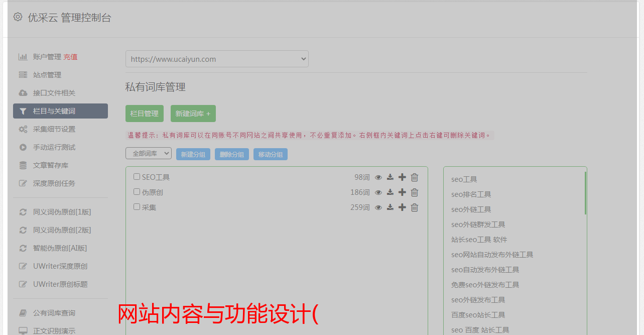The width and height of the screenshot is (644, 335).
Task: Add keywords to 伪原创 library
Action: [x=402, y=192]
